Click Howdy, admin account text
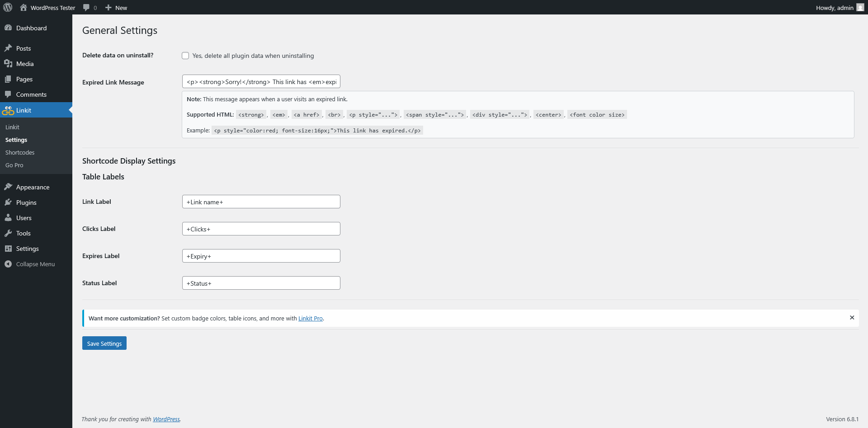 tap(835, 8)
